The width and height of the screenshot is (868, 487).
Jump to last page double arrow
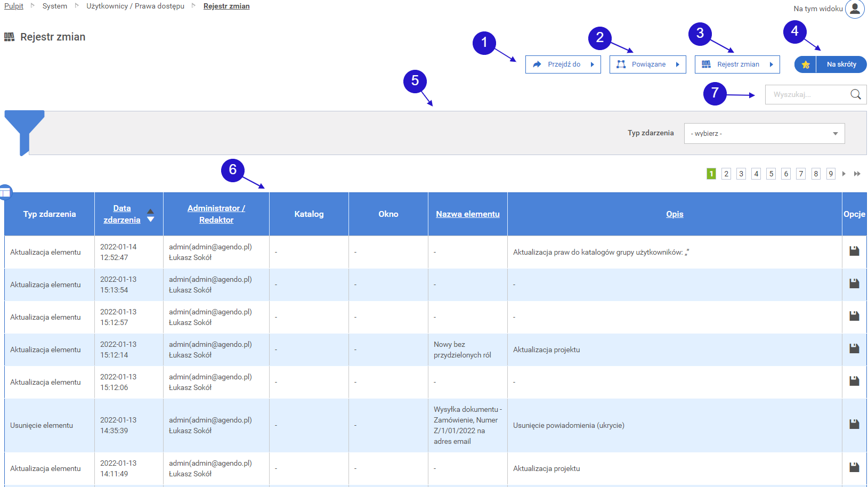857,174
